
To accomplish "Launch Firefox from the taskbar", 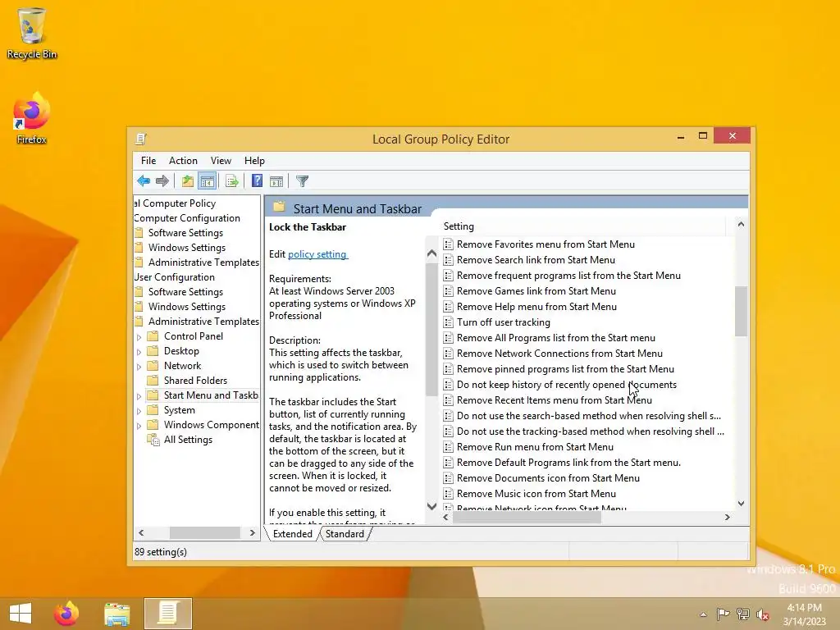I will pos(66,614).
